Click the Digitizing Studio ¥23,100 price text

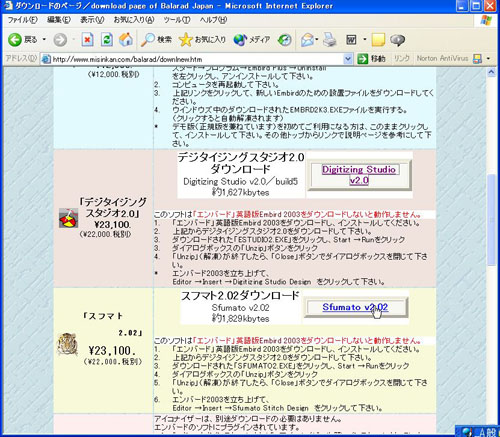click(112, 224)
